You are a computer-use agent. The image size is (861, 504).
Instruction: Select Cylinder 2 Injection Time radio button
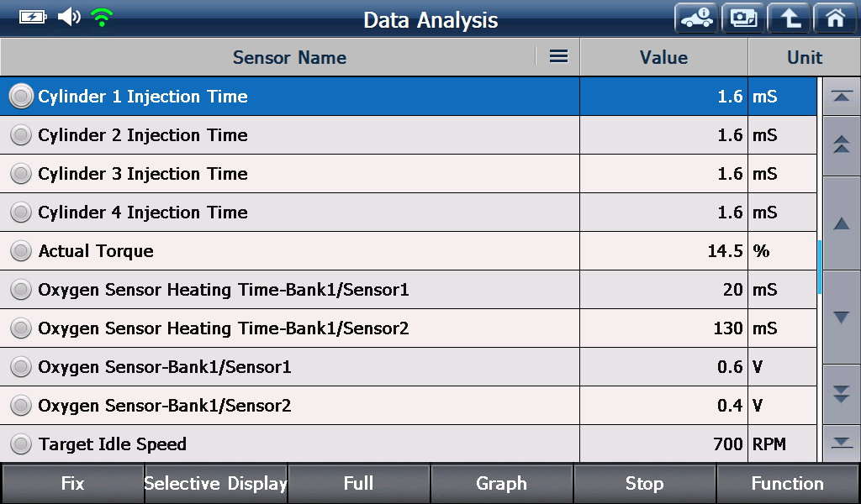(21, 135)
